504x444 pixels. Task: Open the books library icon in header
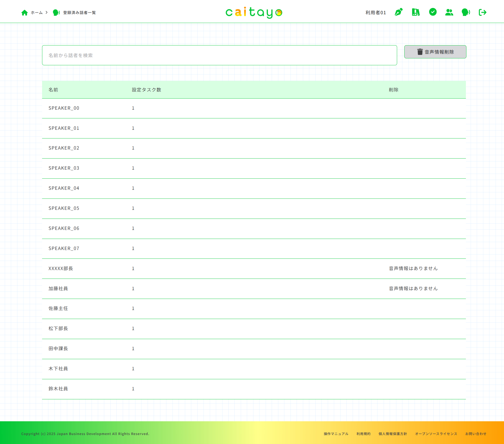(416, 12)
